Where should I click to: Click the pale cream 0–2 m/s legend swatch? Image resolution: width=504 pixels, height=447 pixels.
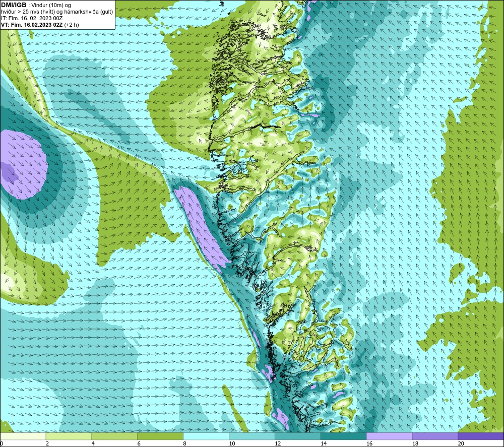coord(23,436)
